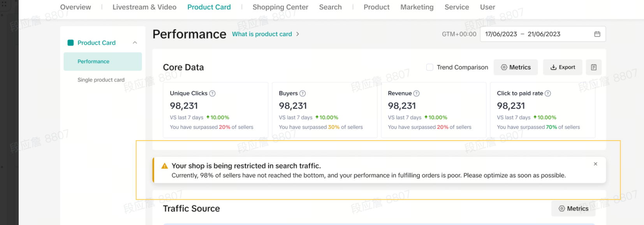The width and height of the screenshot is (644, 225).
Task: Select Single product card in sidebar
Action: 101,80
